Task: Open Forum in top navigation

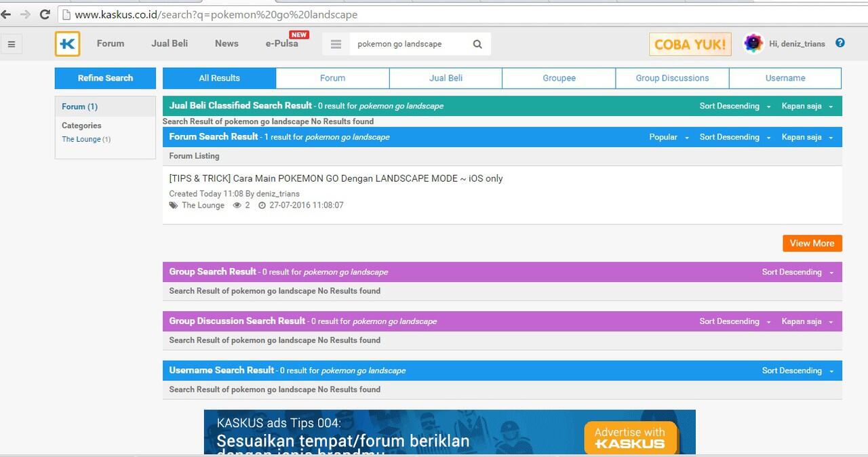Action: [x=111, y=43]
